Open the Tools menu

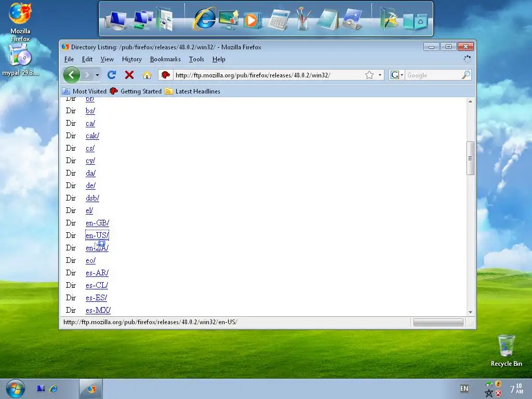pyautogui.click(x=196, y=59)
